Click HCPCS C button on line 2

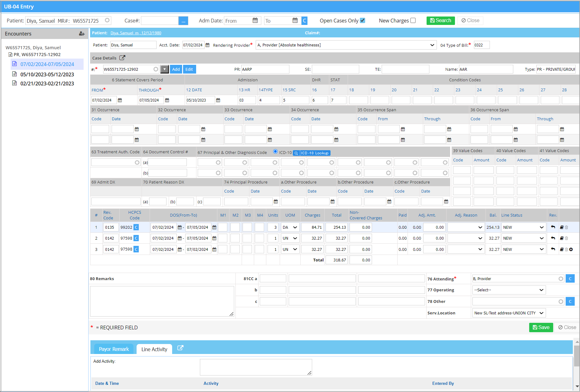tap(136, 238)
